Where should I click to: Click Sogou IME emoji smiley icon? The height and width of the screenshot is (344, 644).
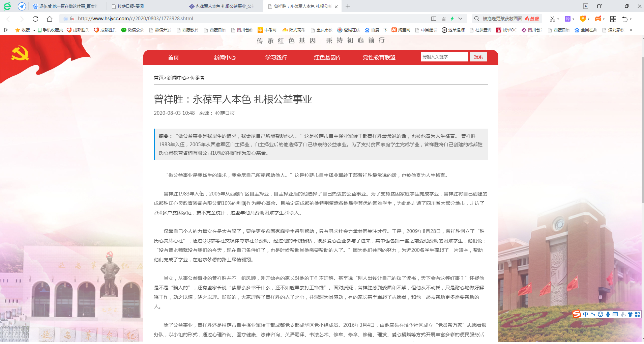coord(600,314)
